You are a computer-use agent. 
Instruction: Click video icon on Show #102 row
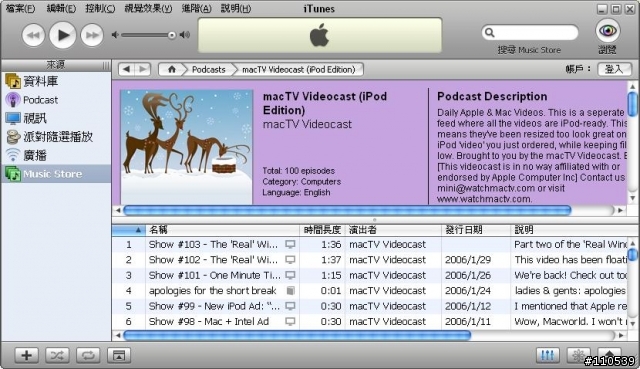(x=290, y=260)
